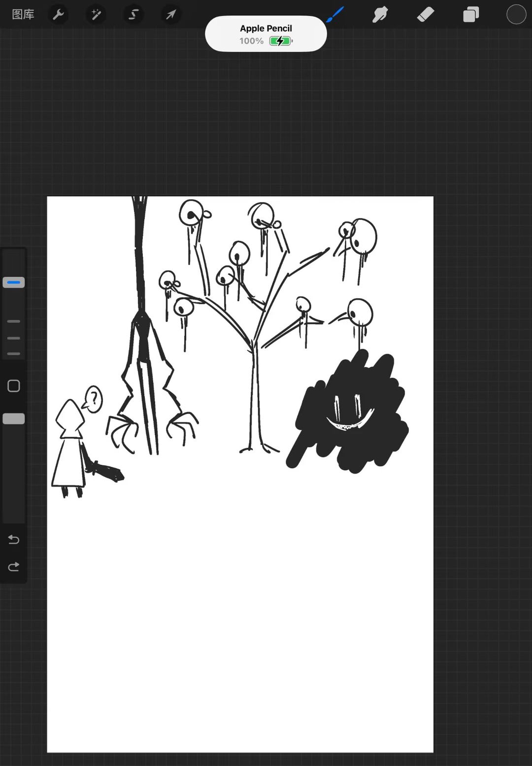Click the question mark speech bubble
The height and width of the screenshot is (766, 532).
pyautogui.click(x=94, y=398)
